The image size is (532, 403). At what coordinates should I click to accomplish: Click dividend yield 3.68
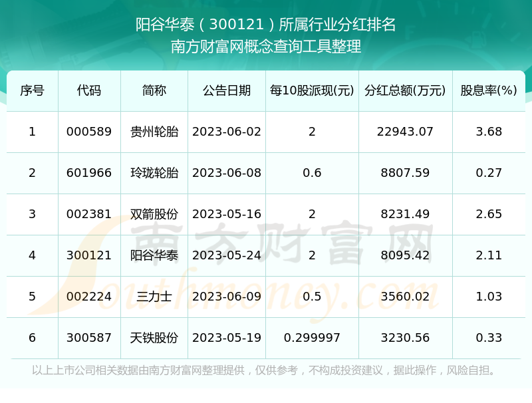tap(489, 132)
